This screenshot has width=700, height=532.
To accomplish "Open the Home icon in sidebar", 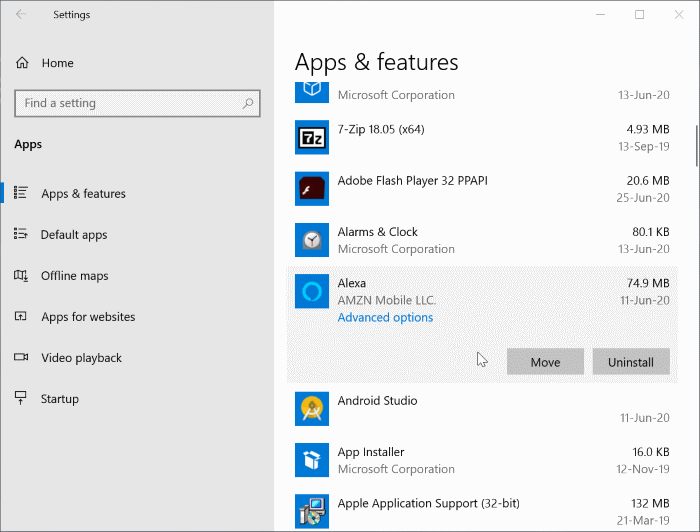I will 22,63.
